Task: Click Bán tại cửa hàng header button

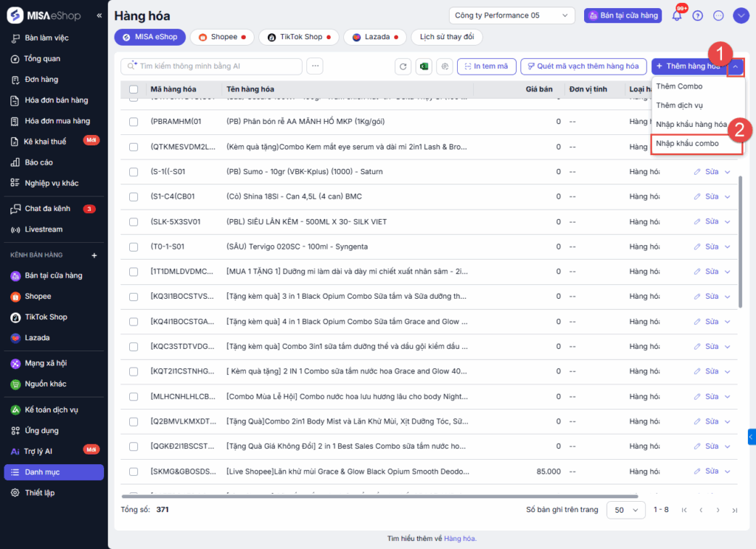Action: coord(623,15)
